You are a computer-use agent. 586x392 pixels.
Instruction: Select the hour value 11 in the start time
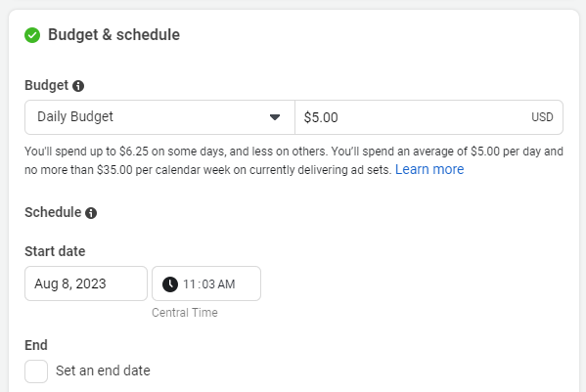coord(189,284)
